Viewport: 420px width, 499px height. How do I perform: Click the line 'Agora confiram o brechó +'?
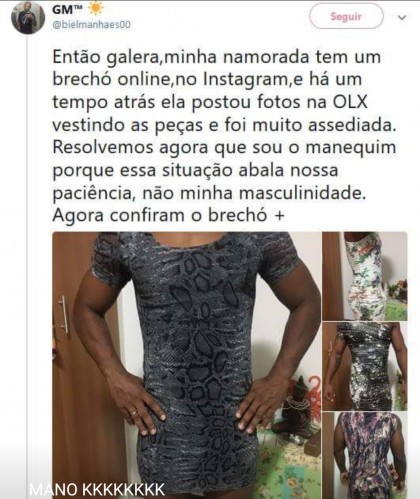(168, 215)
